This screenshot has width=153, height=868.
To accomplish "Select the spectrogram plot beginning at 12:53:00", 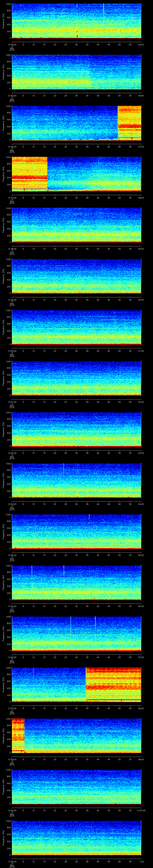I will 76,480.
